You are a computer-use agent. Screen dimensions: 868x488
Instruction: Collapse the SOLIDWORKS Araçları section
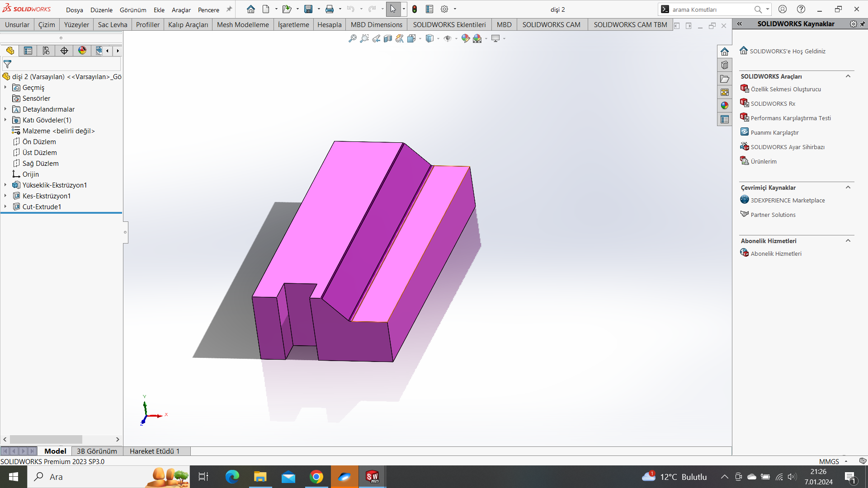click(x=848, y=76)
